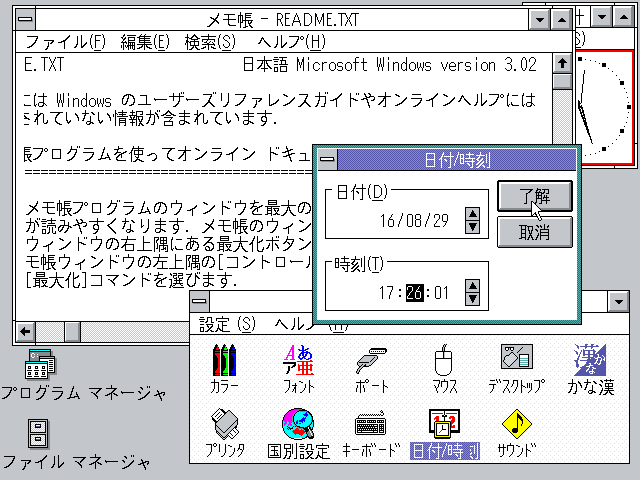The image size is (640, 480).
Task: Click the Control Panel minimize arrow button
Action: coord(618,302)
